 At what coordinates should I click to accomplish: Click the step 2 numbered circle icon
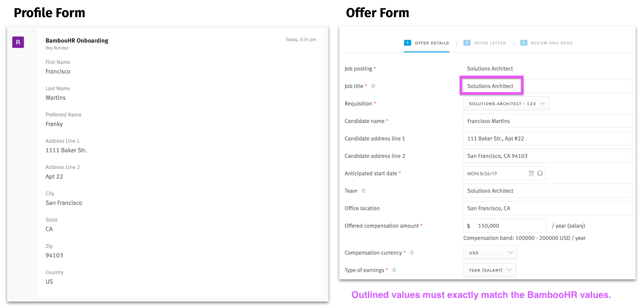[467, 43]
